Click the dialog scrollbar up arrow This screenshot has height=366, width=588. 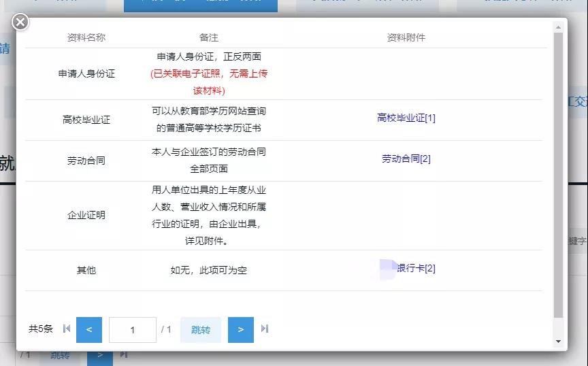[559, 28]
